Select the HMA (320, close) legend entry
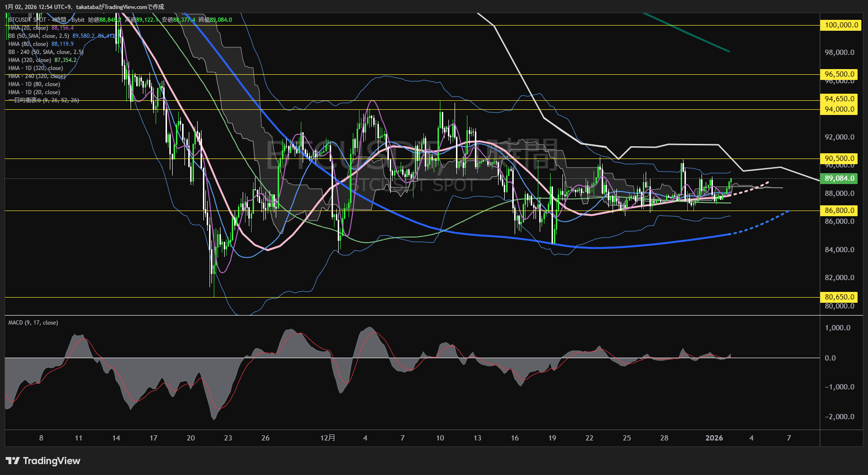 point(30,60)
